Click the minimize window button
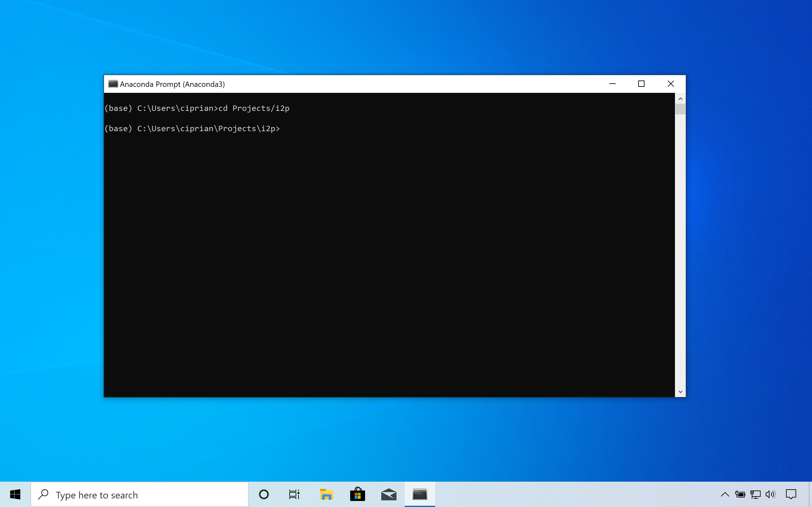 [613, 84]
